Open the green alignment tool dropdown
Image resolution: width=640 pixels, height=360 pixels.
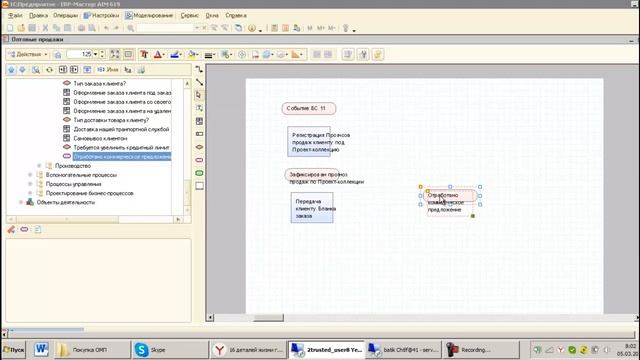click(x=227, y=54)
